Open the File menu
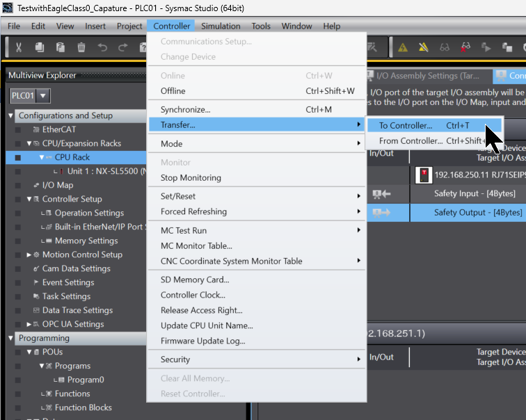 click(x=14, y=26)
